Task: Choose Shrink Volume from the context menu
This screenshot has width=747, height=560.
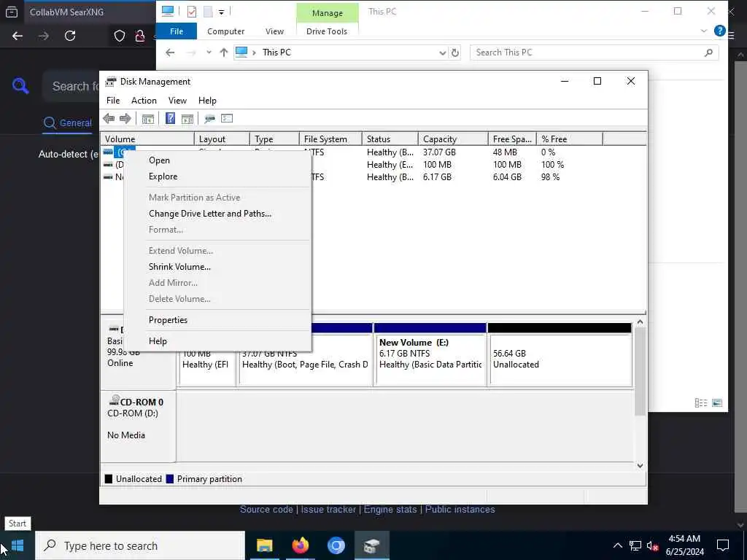Action: 179,267
